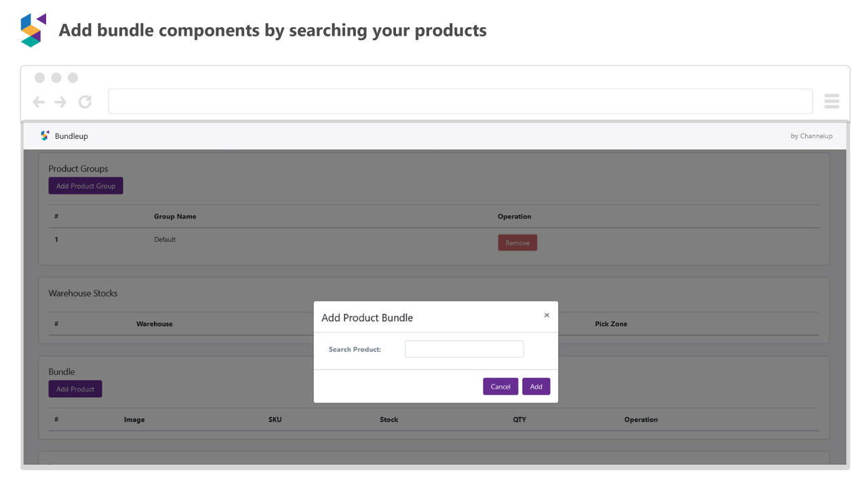This screenshot has height=488, width=868.
Task: Click the Channelup brand icon above the heading
Action: [32, 28]
